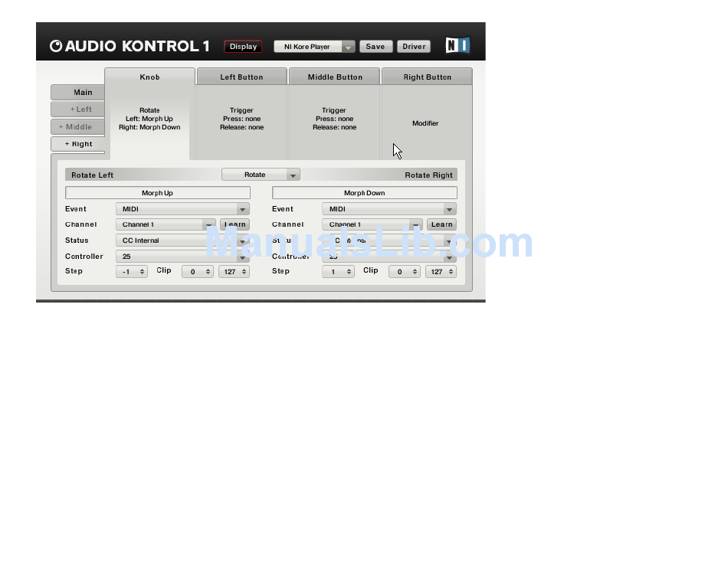This screenshot has width=728, height=566.
Task: Click Learn for Rotate Left
Action: [235, 224]
